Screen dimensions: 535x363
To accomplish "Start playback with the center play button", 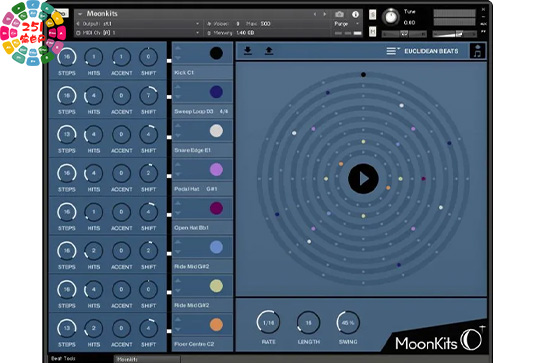I will [363, 178].
